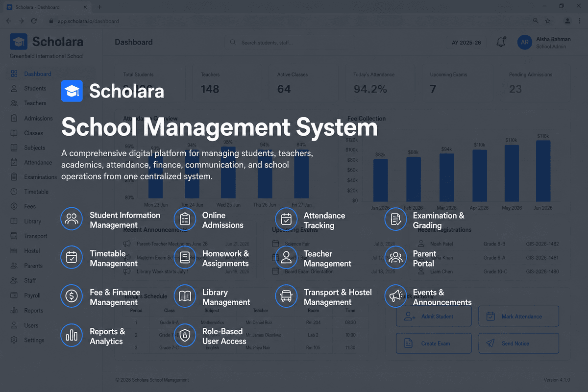The width and height of the screenshot is (588, 392).
Task: Open the browser profile icon
Action: point(567,21)
